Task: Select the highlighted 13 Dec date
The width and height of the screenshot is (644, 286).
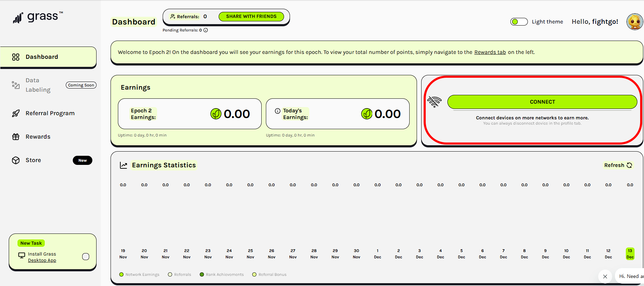Action: [x=630, y=254]
